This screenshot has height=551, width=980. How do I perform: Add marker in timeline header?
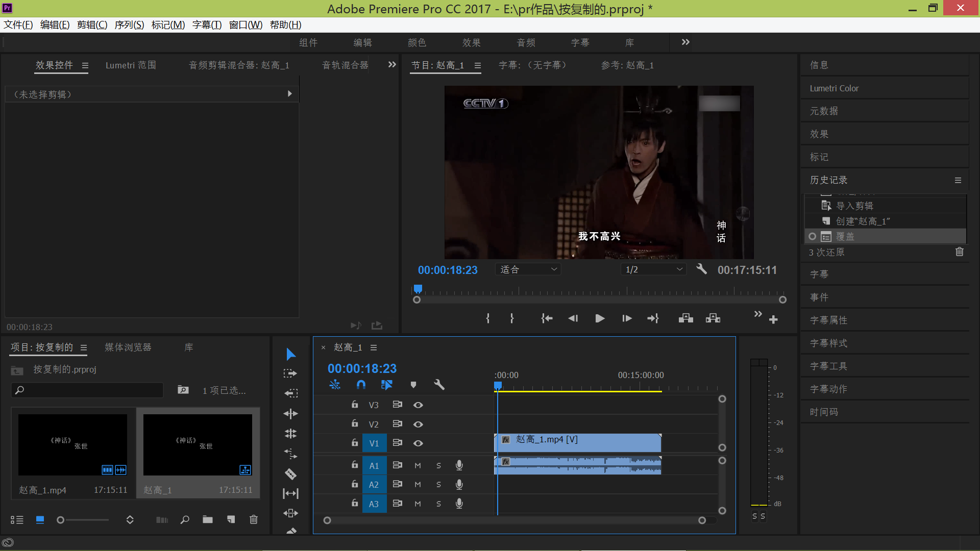coord(413,385)
